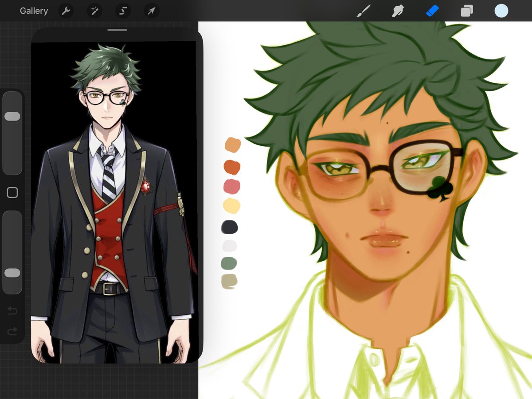Pick the pink blush swatch on canvas

tap(231, 186)
